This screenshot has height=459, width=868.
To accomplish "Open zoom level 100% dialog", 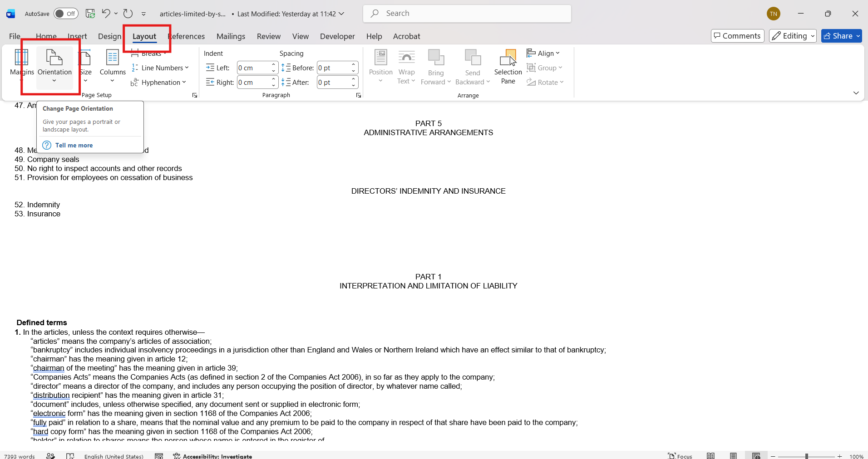I will tap(856, 456).
